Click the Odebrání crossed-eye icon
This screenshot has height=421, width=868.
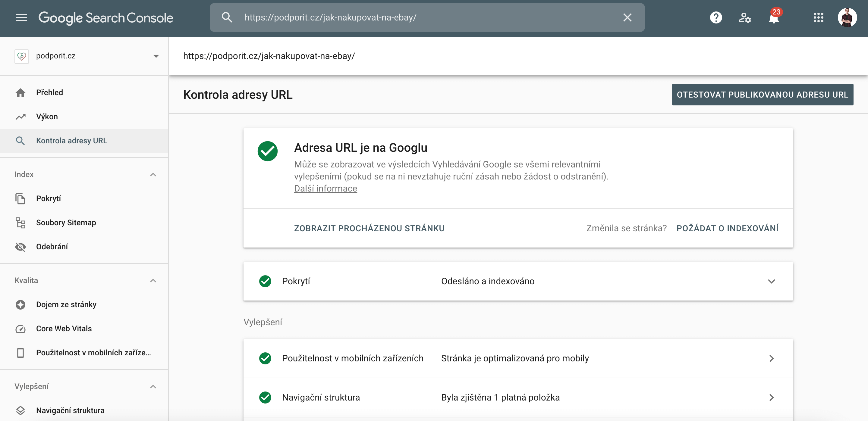click(x=20, y=247)
